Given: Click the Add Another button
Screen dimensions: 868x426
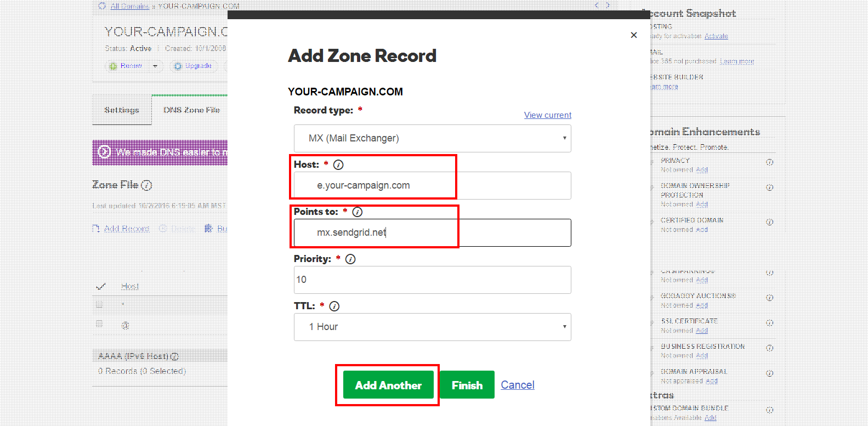Looking at the screenshot, I should pyautogui.click(x=388, y=385).
